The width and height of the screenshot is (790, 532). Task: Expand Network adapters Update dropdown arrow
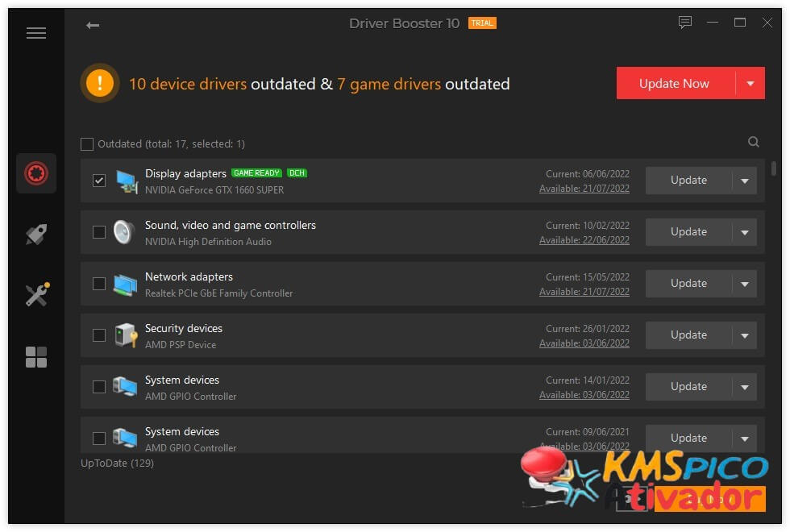click(x=745, y=284)
